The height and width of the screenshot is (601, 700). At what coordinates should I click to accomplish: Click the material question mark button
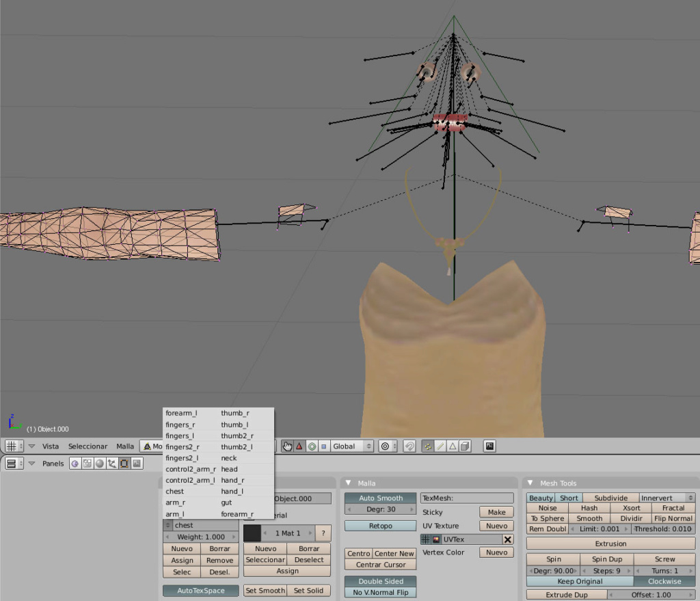323,533
